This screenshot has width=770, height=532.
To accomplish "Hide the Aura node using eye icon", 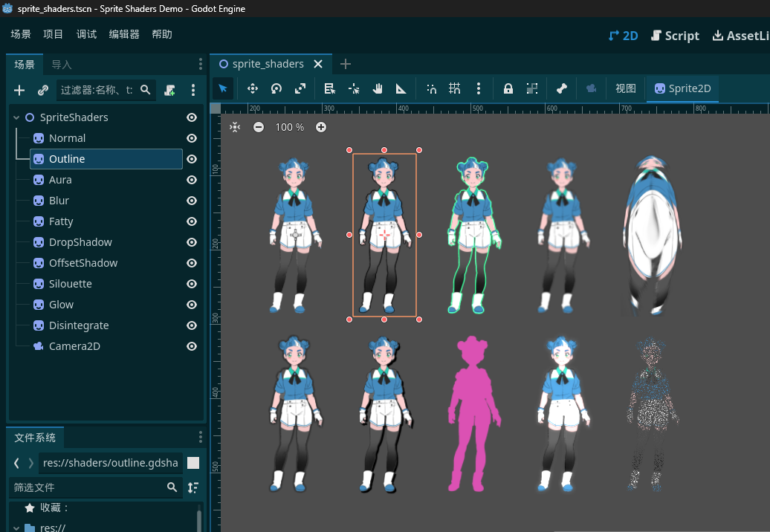I will 192,180.
